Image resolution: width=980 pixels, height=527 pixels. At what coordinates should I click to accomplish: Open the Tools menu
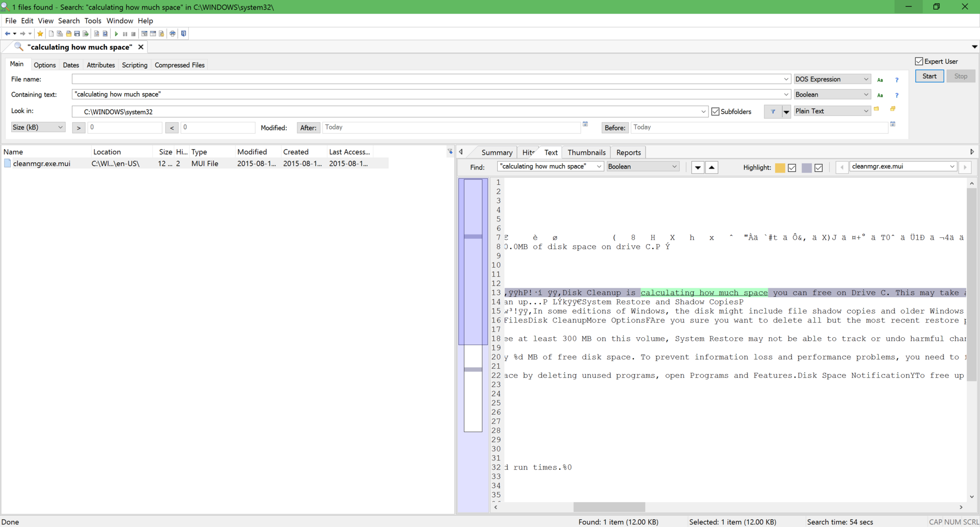point(93,21)
